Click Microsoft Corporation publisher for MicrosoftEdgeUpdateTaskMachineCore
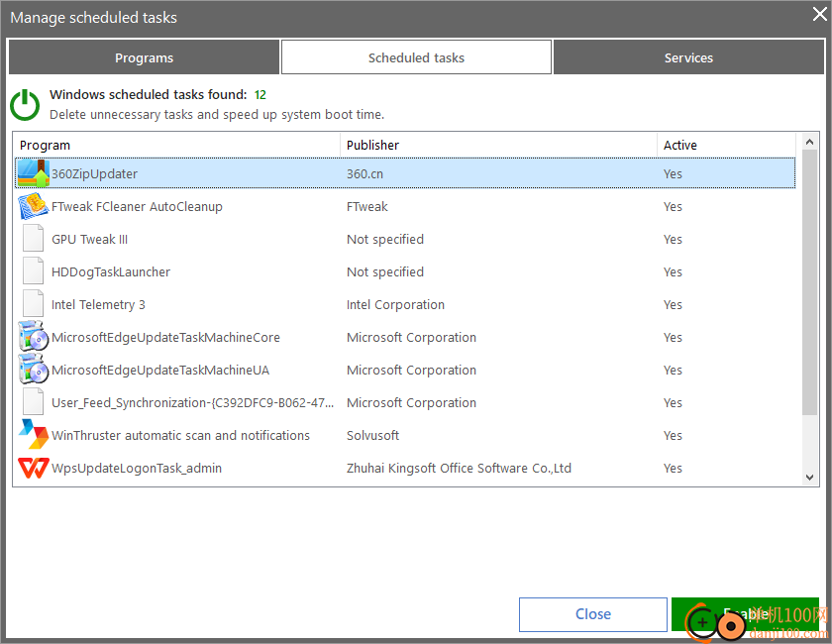This screenshot has height=644, width=832. pyautogui.click(x=411, y=338)
